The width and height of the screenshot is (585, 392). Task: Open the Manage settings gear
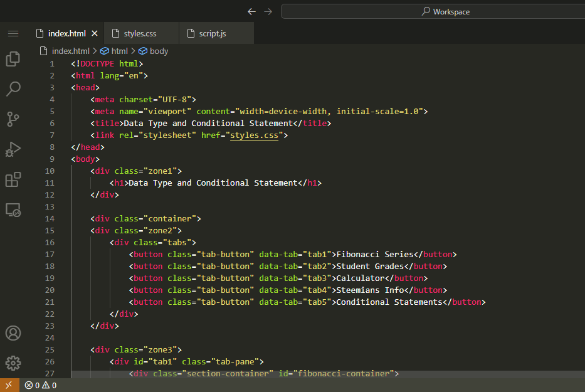[13, 363]
